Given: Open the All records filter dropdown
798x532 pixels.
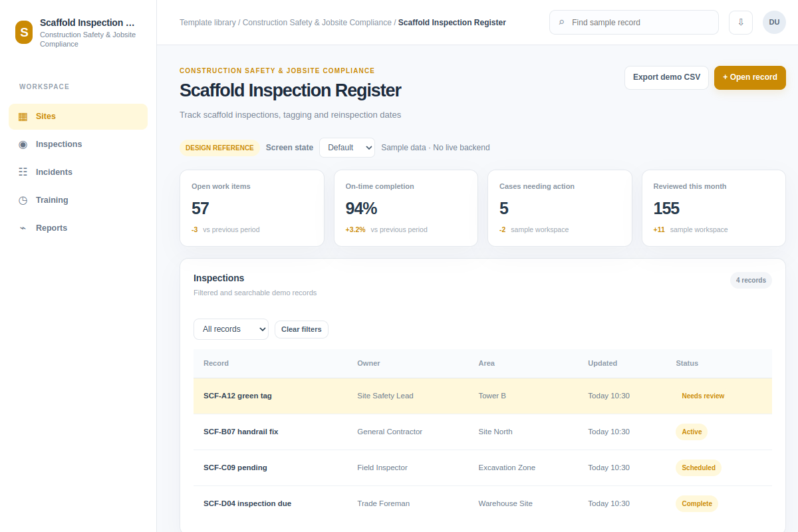Looking at the screenshot, I should 231,329.
